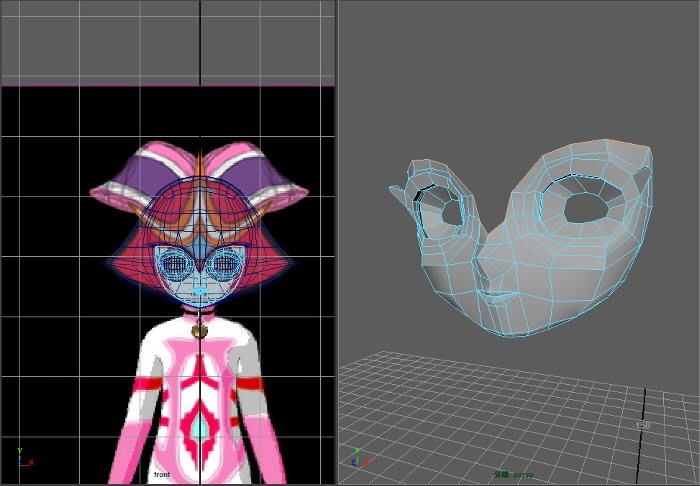Click the 'front' viewport camera label
Image resolution: width=700 pixels, height=486 pixels.
(x=162, y=474)
